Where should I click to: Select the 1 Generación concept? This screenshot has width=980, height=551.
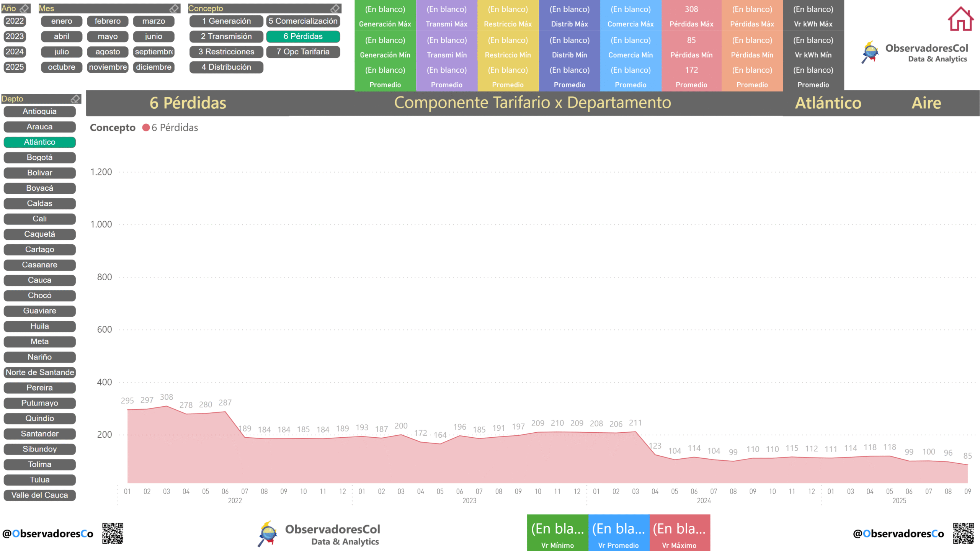tap(226, 21)
